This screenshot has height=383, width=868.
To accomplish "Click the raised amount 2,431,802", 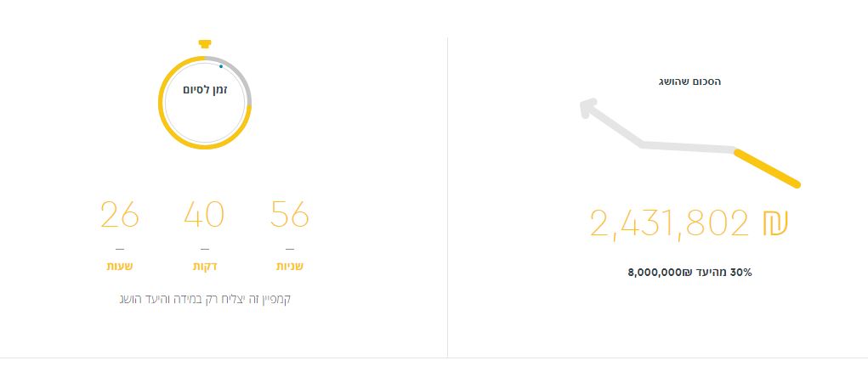I will click(669, 223).
